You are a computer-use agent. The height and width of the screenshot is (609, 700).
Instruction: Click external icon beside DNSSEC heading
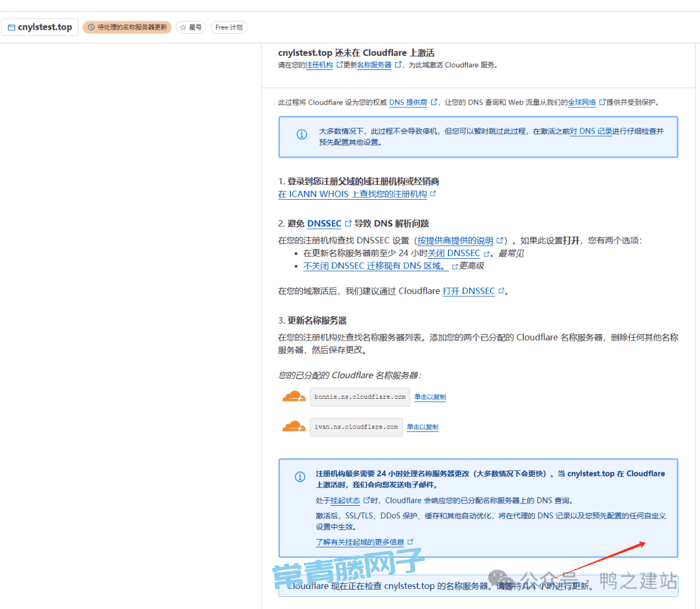coord(348,223)
